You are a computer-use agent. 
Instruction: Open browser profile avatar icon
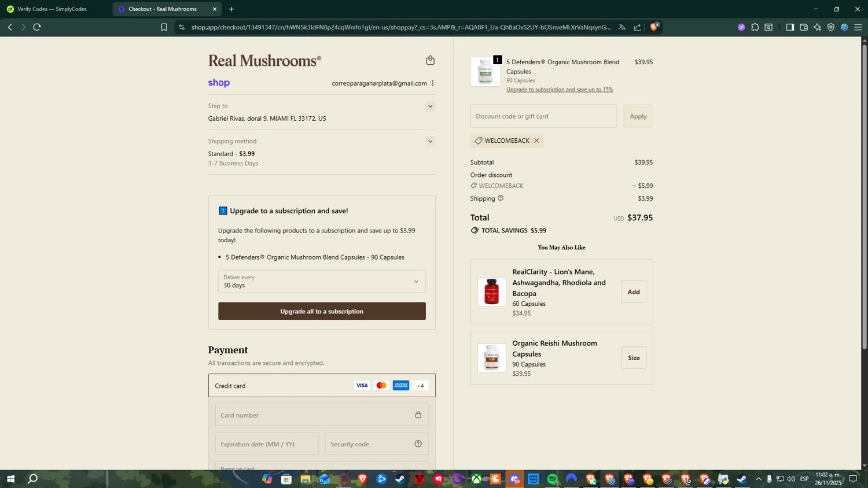click(x=844, y=27)
